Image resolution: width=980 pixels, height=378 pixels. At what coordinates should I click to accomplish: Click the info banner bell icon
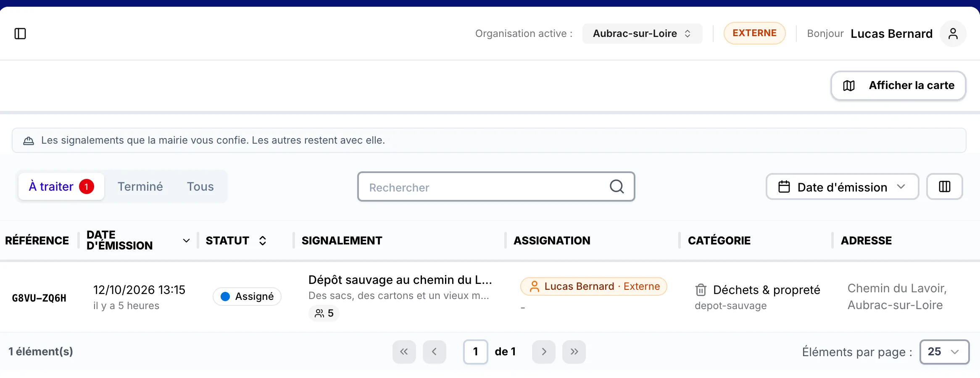point(29,141)
